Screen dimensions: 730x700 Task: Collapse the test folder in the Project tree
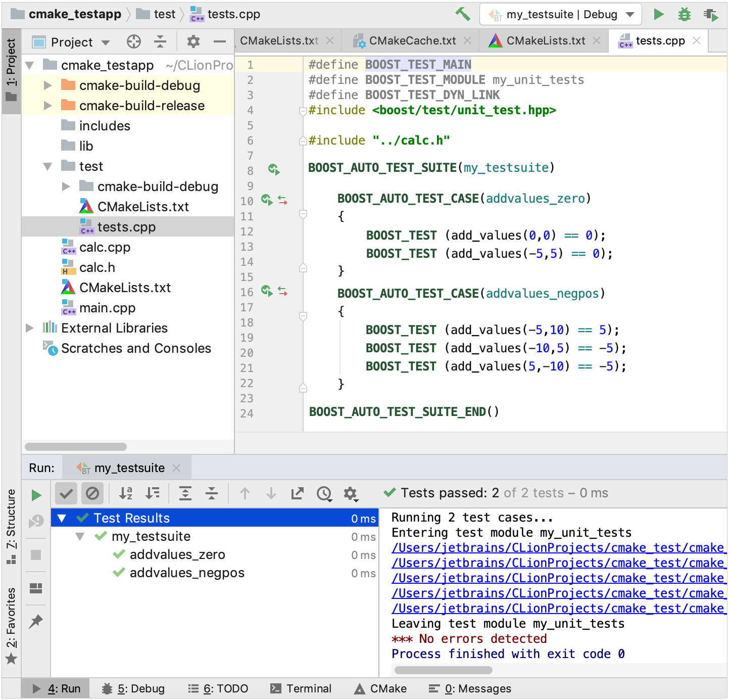(x=47, y=166)
